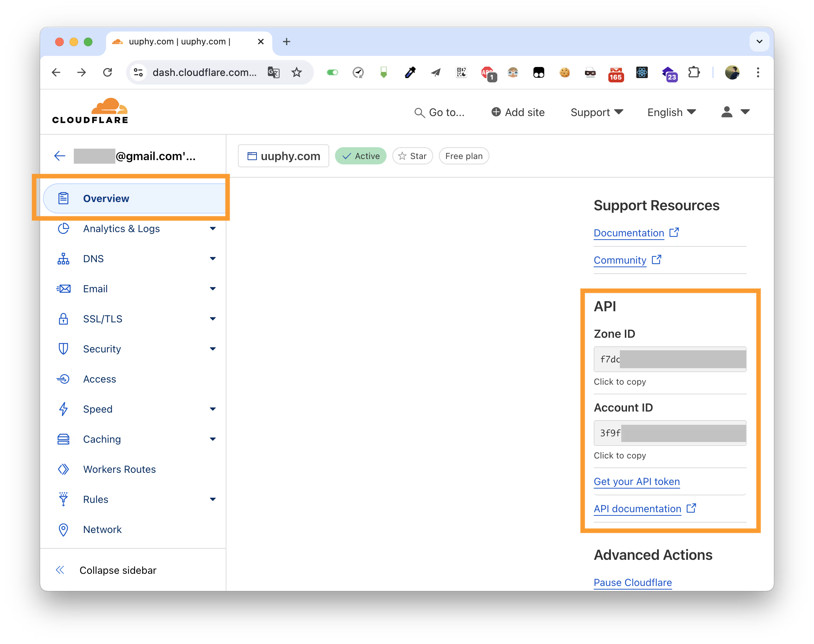Click the Rules sidebar icon
The height and width of the screenshot is (644, 814).
[x=63, y=499]
